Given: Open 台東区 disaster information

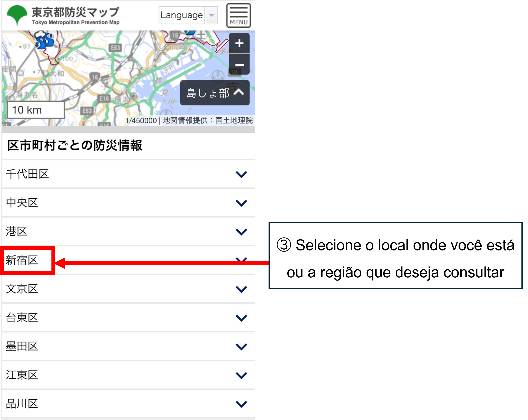Looking at the screenshot, I should [22, 318].
